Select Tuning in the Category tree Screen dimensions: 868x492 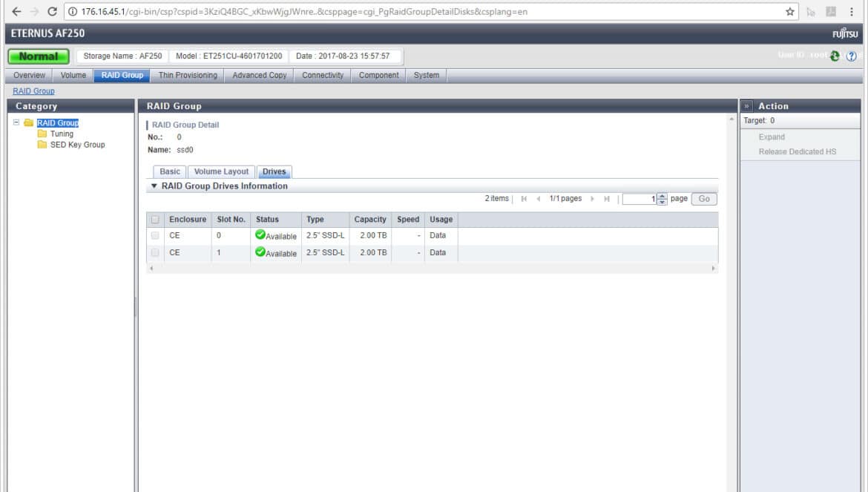point(62,134)
